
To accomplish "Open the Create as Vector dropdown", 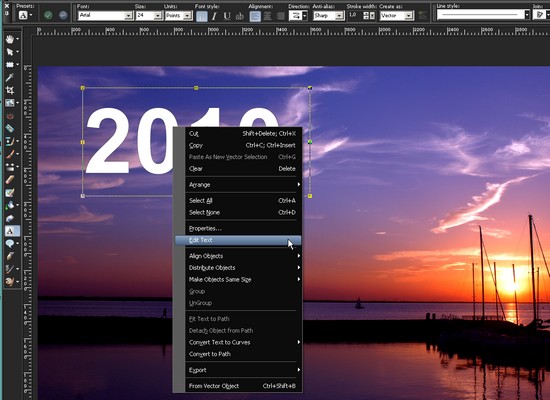I will coord(396,15).
